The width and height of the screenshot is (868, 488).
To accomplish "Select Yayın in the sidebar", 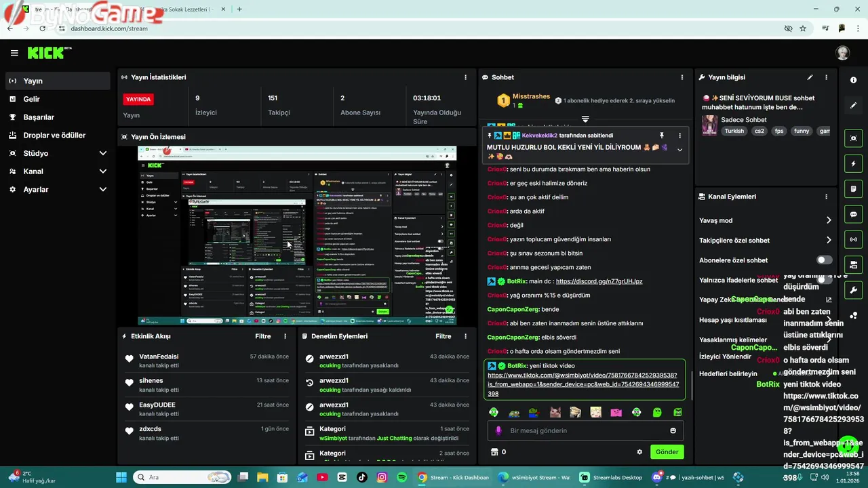I will point(58,81).
